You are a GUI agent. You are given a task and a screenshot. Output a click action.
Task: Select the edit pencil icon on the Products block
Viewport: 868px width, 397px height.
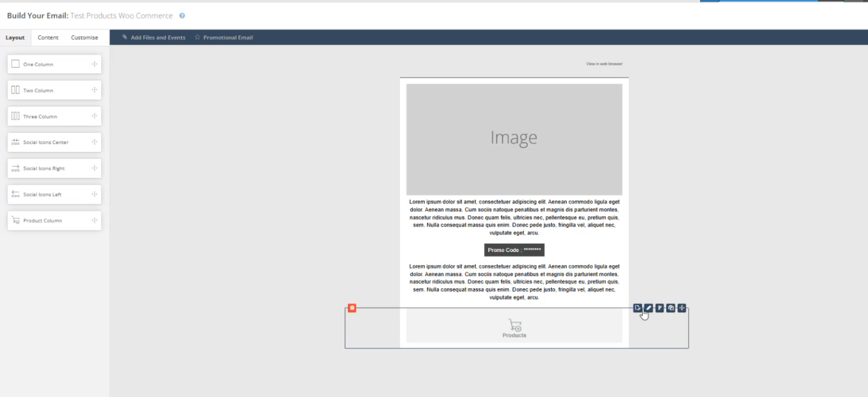pos(648,308)
